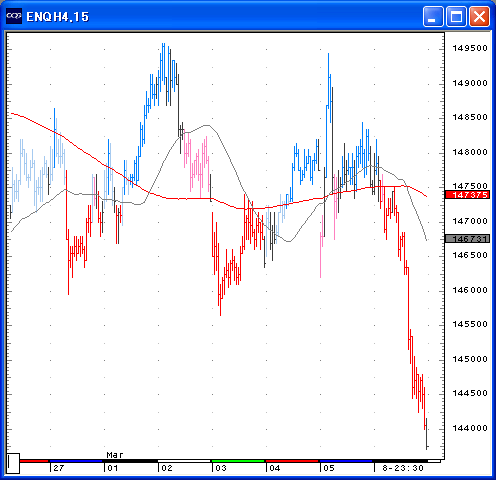Viewport: 496px width, 480px height.
Task: Click the red 147375 price marker
Action: (468, 194)
